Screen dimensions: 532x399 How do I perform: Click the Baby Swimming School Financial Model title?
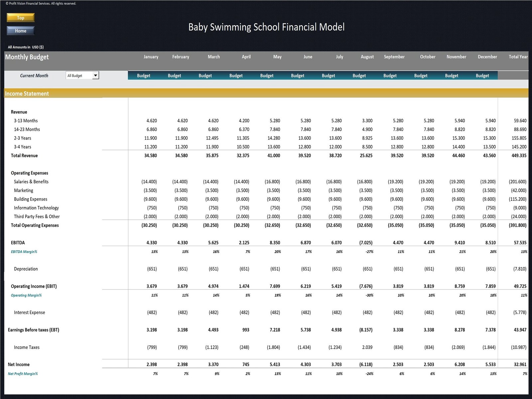[266, 27]
